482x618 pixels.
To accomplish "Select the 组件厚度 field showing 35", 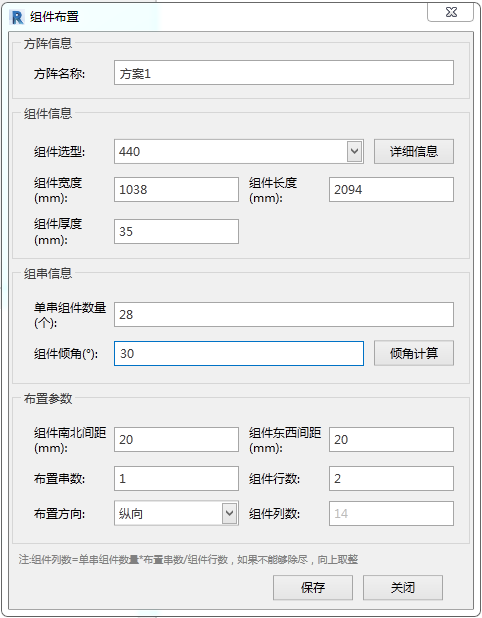I will pos(176,231).
